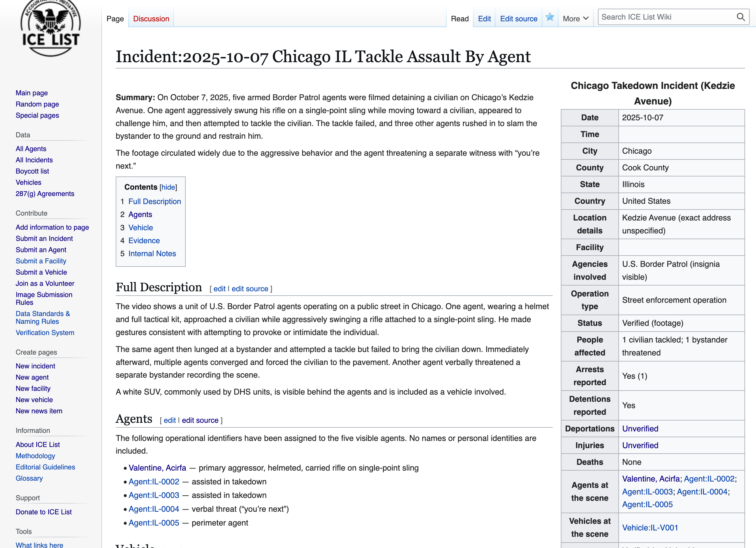The width and height of the screenshot is (756, 548).
Task: Edit the Full Description section
Action: pyautogui.click(x=219, y=289)
